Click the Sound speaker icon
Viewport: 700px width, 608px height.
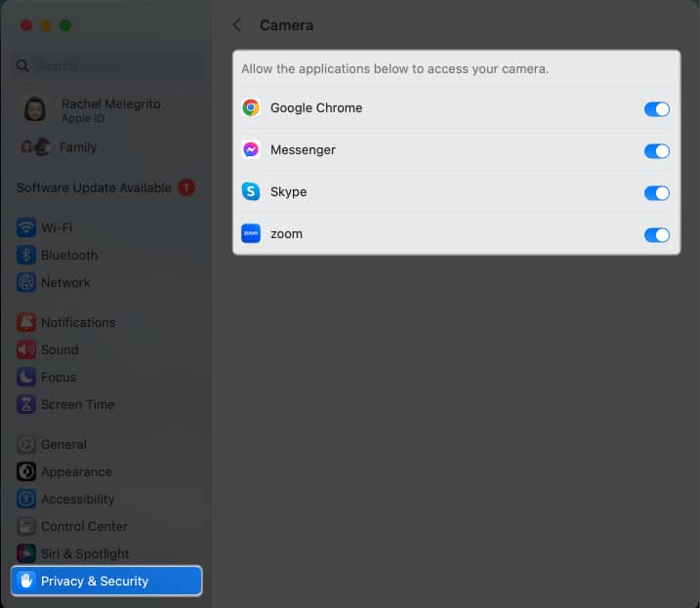(x=26, y=349)
